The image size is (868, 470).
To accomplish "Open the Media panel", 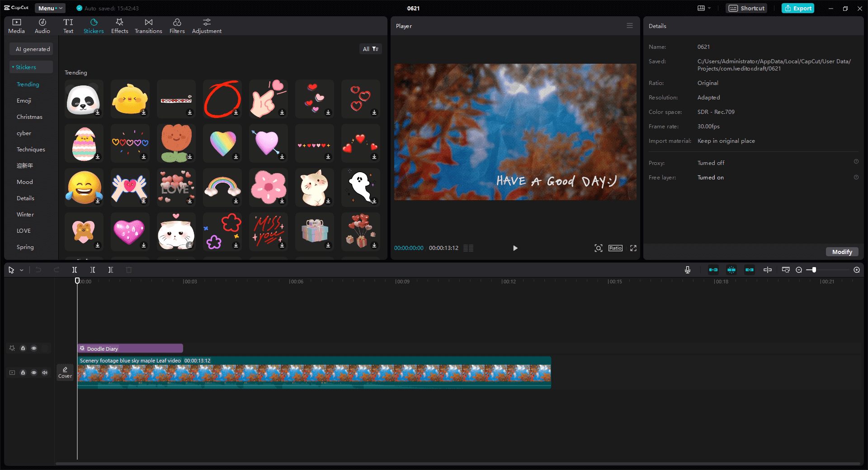I will click(16, 25).
